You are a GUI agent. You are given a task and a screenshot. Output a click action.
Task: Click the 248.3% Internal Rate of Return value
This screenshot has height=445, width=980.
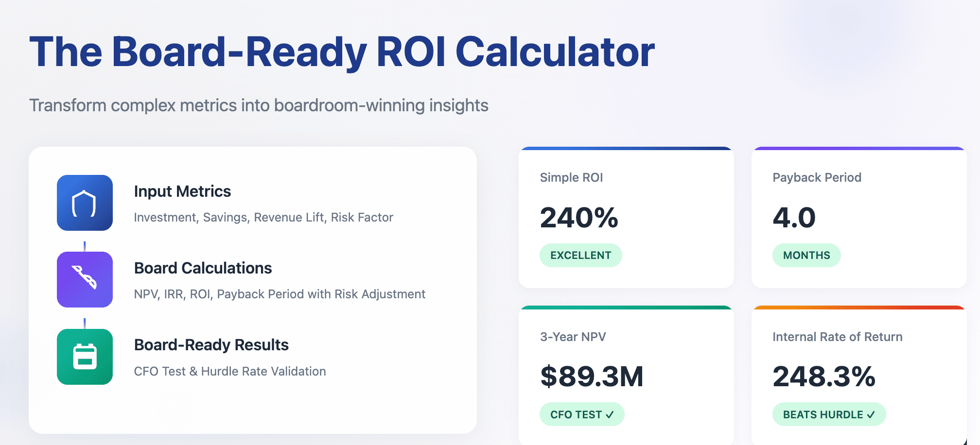point(823,377)
